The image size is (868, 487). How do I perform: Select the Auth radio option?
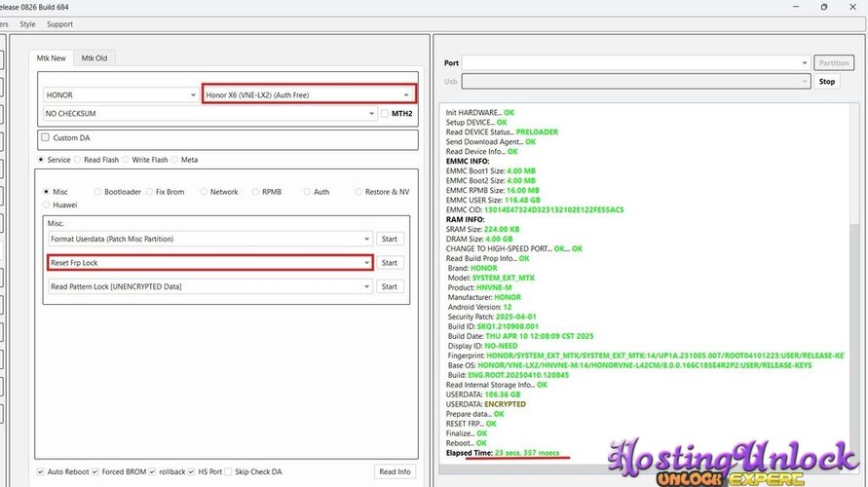307,192
